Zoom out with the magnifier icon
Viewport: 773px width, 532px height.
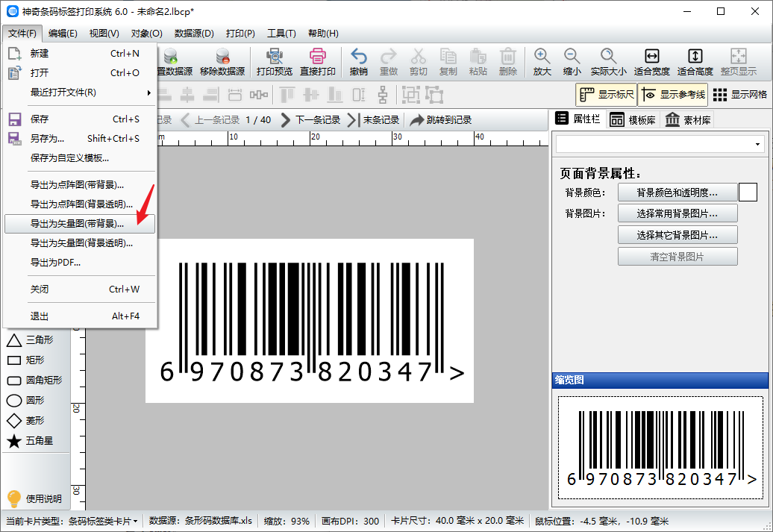coord(572,62)
